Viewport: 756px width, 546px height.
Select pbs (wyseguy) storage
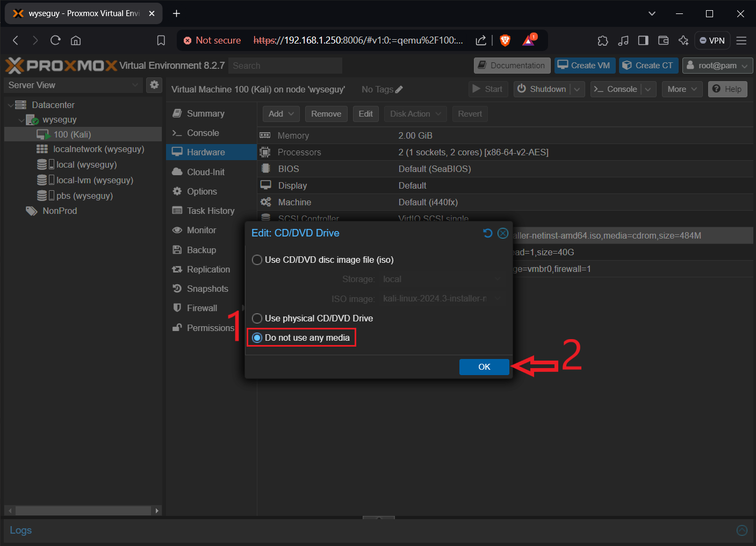[84, 196]
